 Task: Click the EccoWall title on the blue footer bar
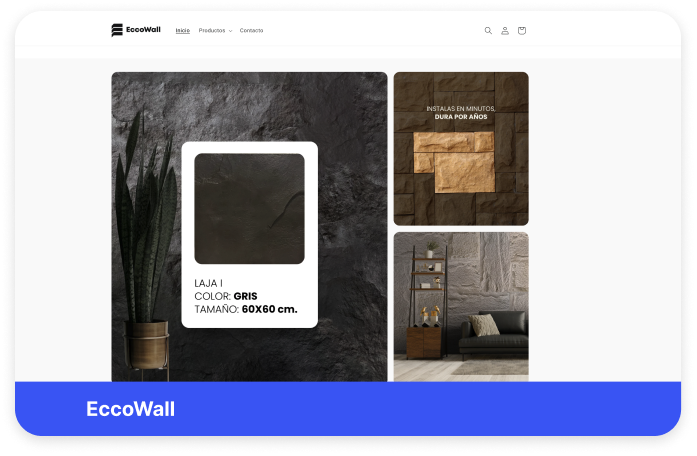tap(130, 409)
